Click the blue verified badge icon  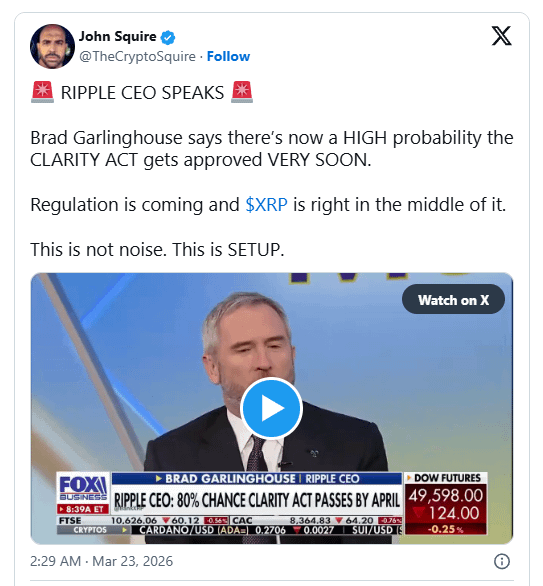click(x=168, y=37)
